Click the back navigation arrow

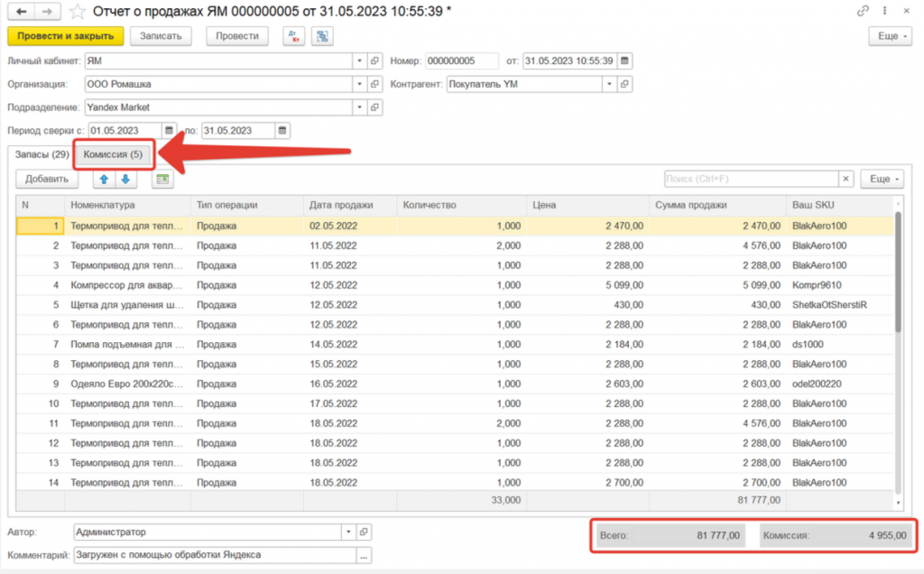(x=22, y=12)
